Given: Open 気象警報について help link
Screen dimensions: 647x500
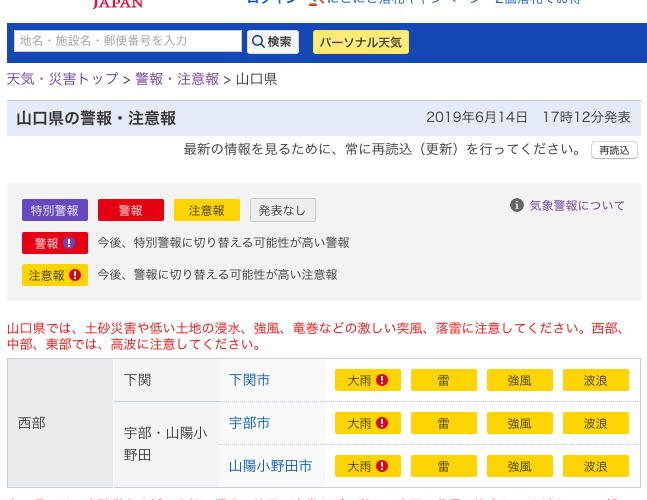Looking at the screenshot, I should (577, 205).
